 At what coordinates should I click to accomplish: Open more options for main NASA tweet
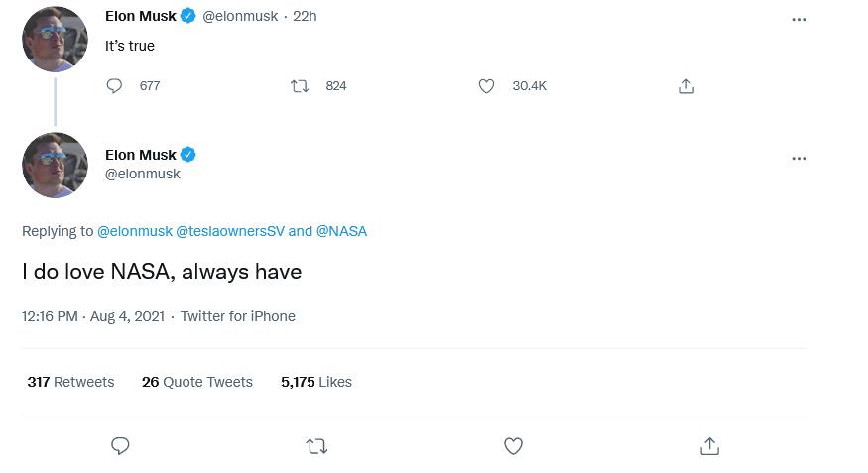799,159
